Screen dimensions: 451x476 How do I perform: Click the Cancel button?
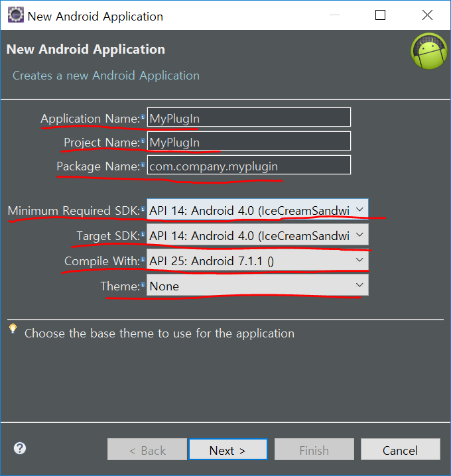tap(401, 449)
